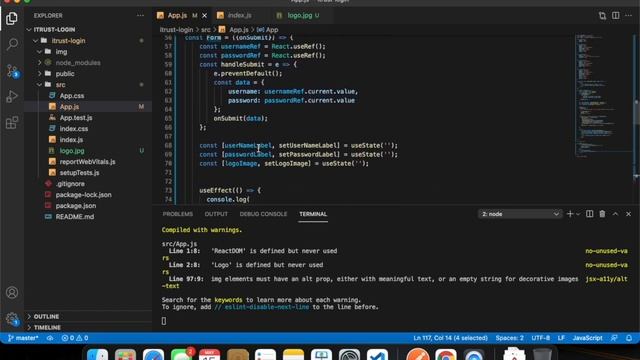Click the feedback icon in status bar

coord(614,338)
